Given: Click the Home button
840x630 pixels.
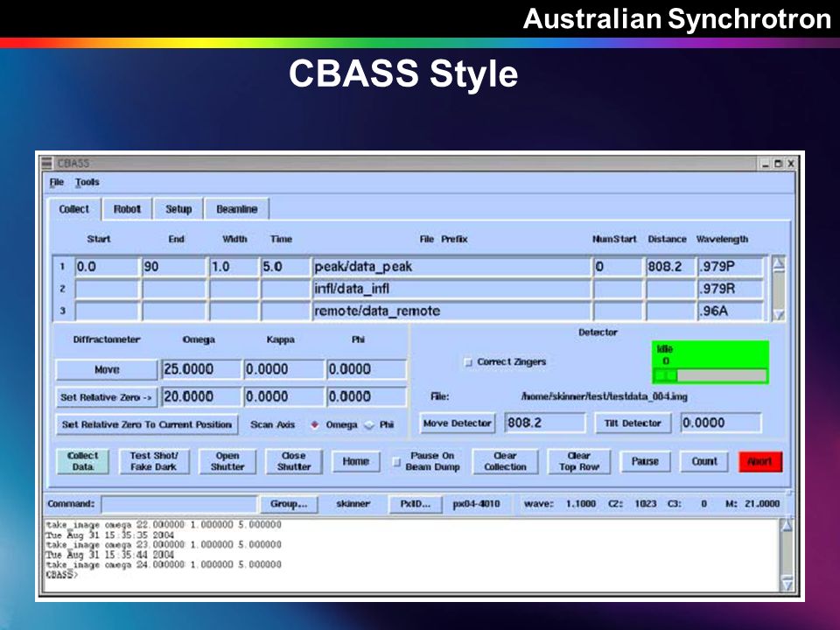Looking at the screenshot, I should (356, 461).
